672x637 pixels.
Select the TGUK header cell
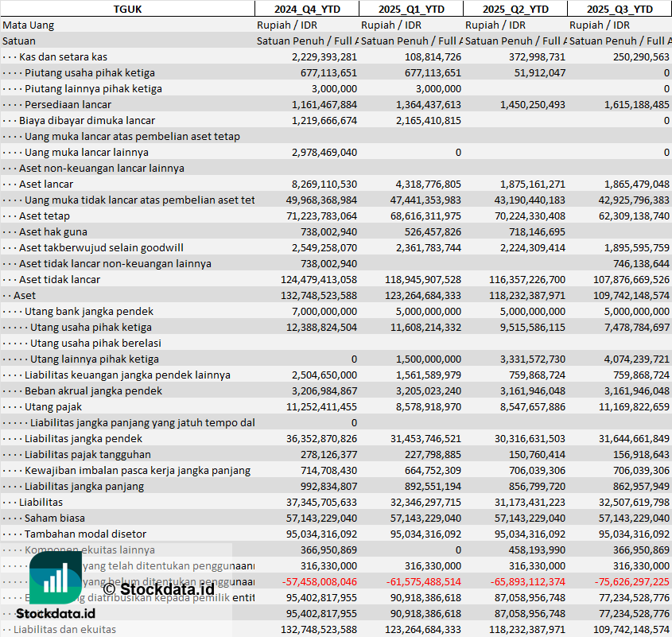point(127,9)
